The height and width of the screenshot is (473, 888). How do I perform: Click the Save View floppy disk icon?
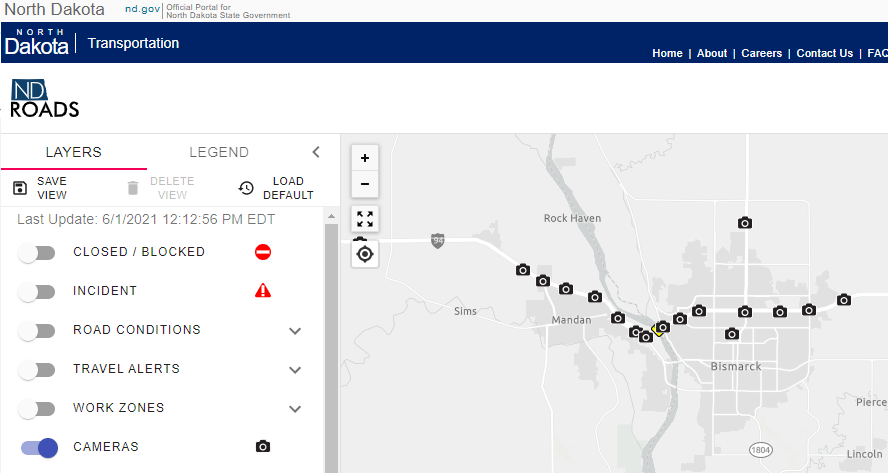tap(20, 188)
